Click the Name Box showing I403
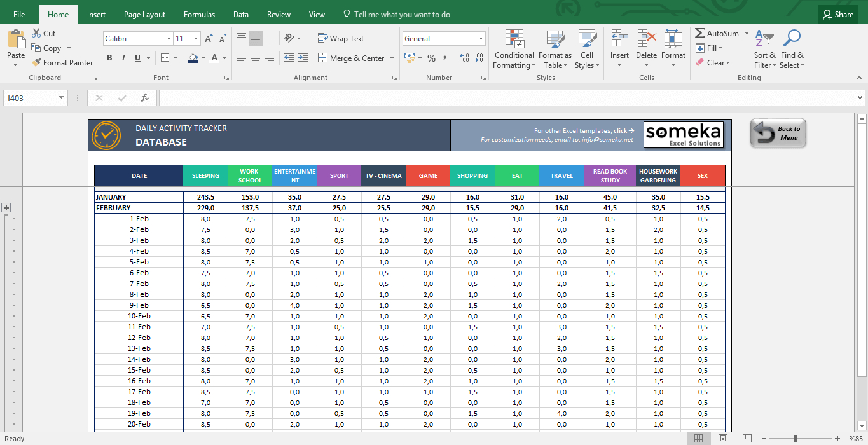The width and height of the screenshot is (868, 445). 30,98
